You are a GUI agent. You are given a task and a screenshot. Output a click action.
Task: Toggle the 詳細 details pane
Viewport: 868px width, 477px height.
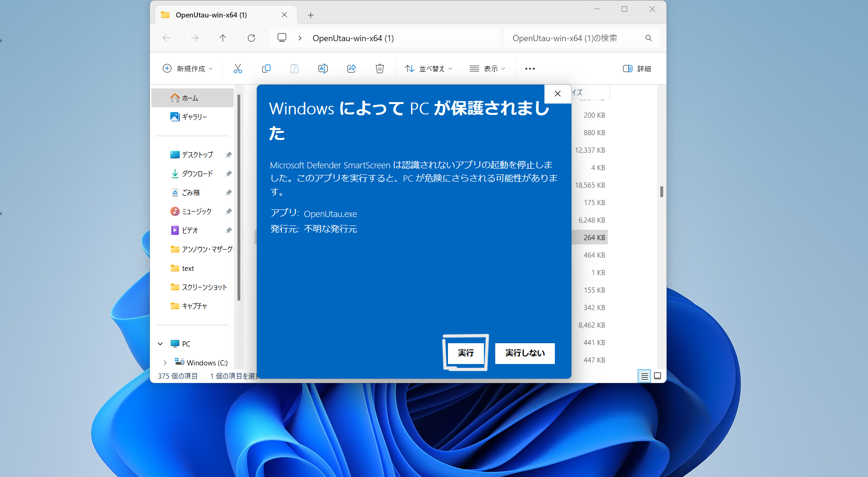637,69
